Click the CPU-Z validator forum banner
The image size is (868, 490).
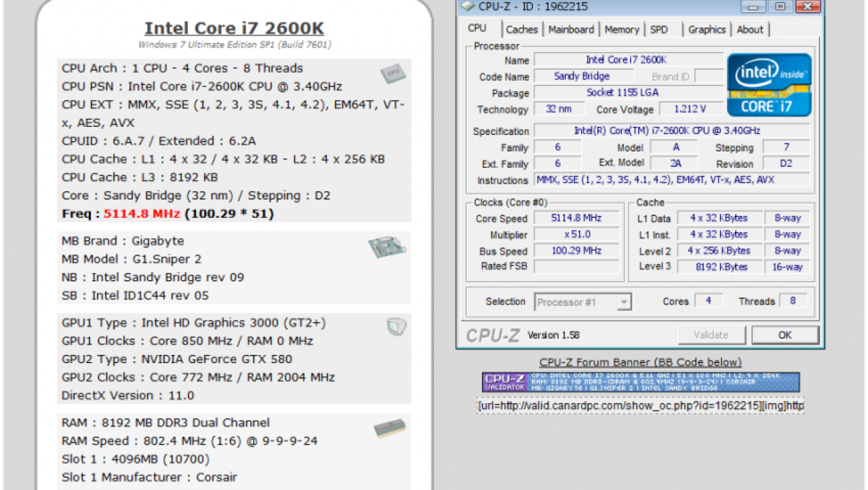[641, 382]
